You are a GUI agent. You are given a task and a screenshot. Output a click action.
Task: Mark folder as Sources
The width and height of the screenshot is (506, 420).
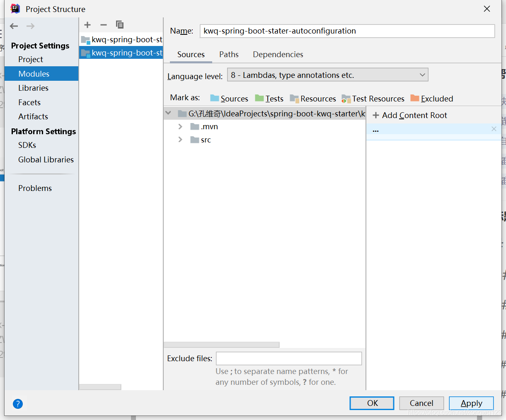click(229, 99)
